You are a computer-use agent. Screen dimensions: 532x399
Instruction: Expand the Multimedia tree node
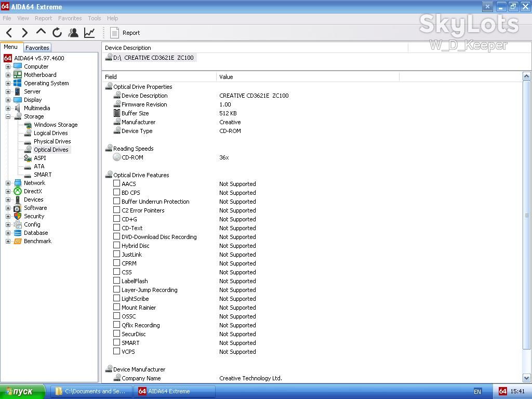[x=8, y=108]
